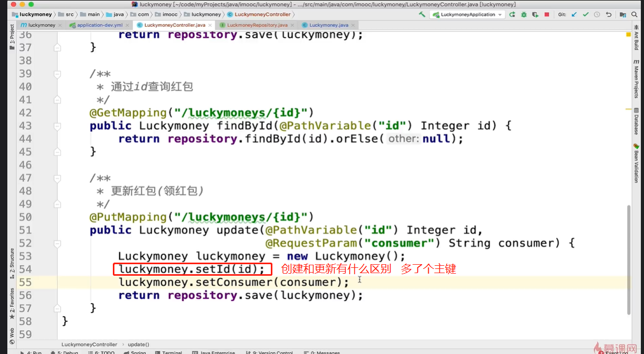Click LuckymoneyController in bottom editor breadcrumb

point(89,345)
